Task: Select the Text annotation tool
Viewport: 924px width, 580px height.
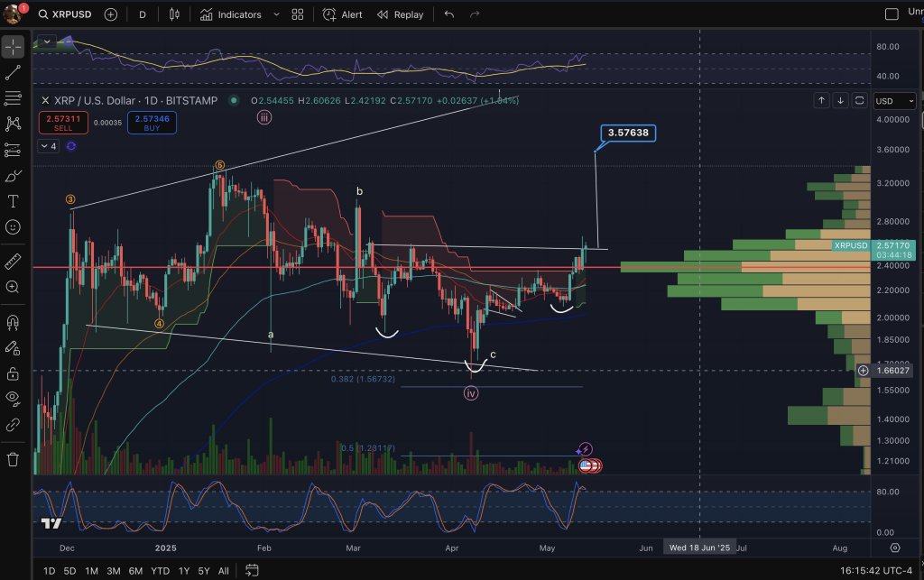Action: 13,202
